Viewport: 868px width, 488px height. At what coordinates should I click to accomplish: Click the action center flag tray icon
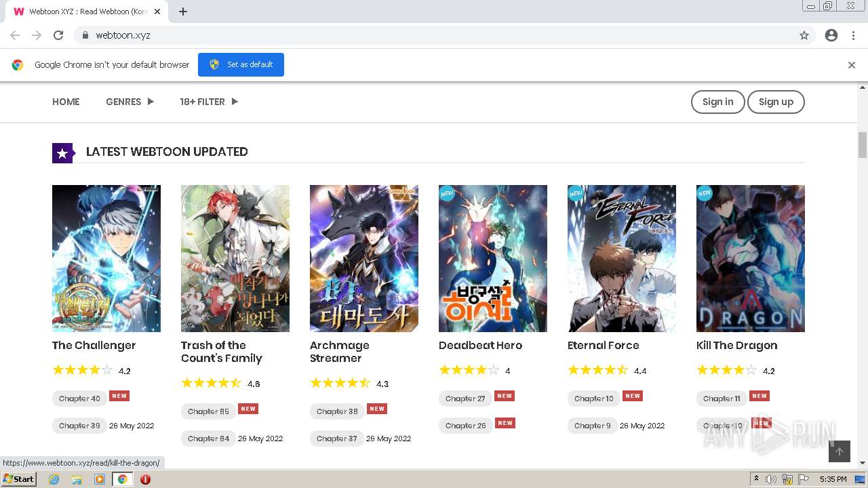click(x=804, y=479)
